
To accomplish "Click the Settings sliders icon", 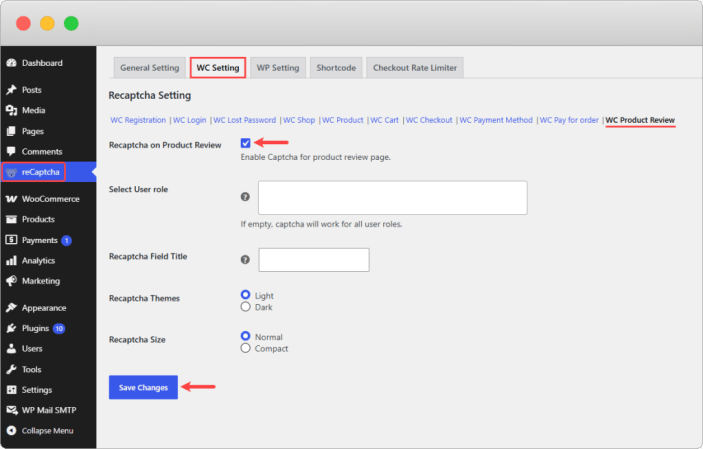I will 11,390.
